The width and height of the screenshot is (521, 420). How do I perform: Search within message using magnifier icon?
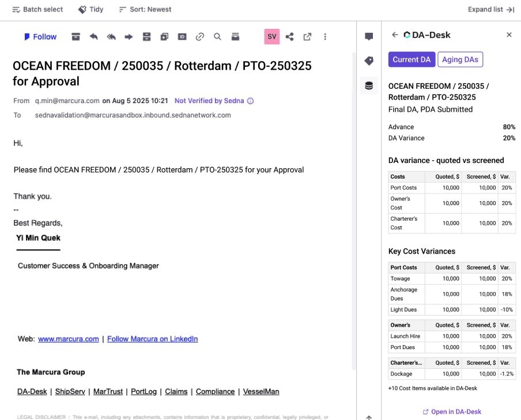217,36
